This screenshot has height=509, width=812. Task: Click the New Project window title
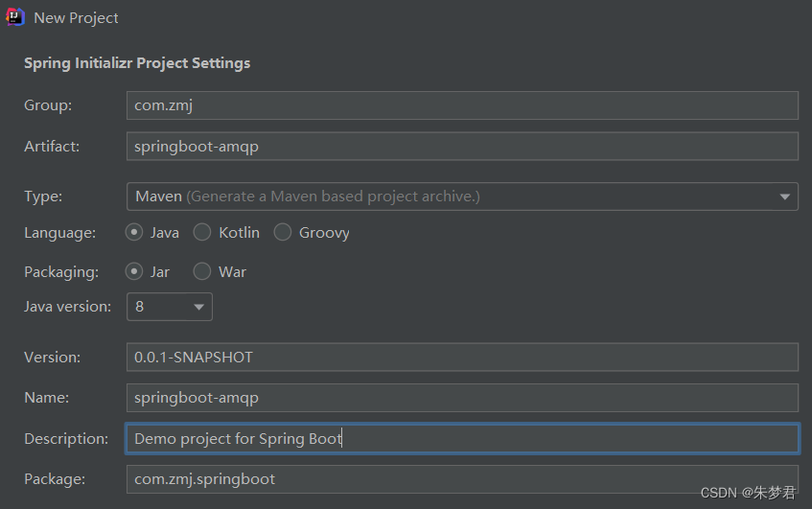point(77,17)
